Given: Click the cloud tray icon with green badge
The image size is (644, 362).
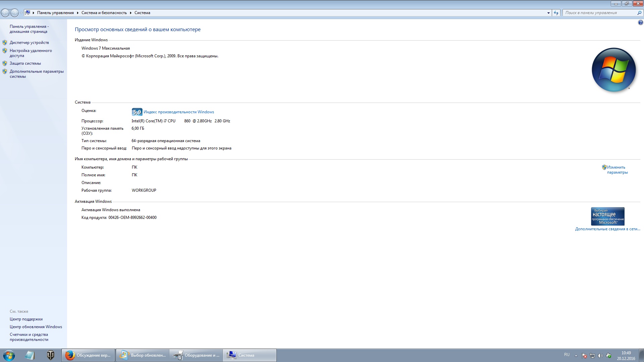Looking at the screenshot, I should (608, 356).
